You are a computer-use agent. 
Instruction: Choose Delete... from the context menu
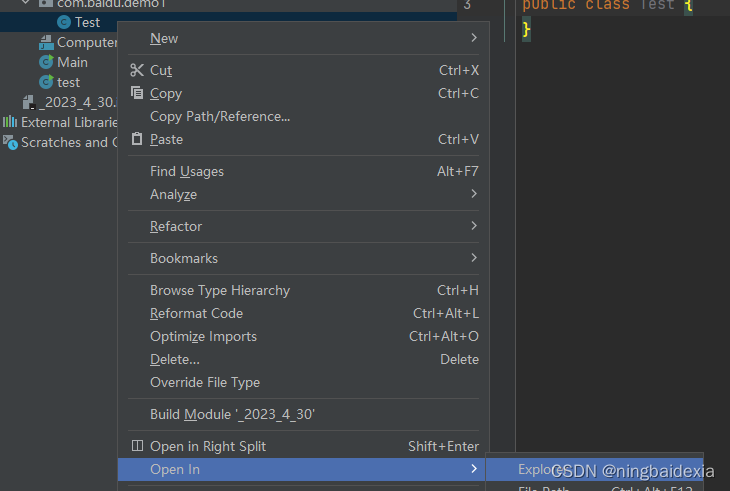tap(304, 359)
